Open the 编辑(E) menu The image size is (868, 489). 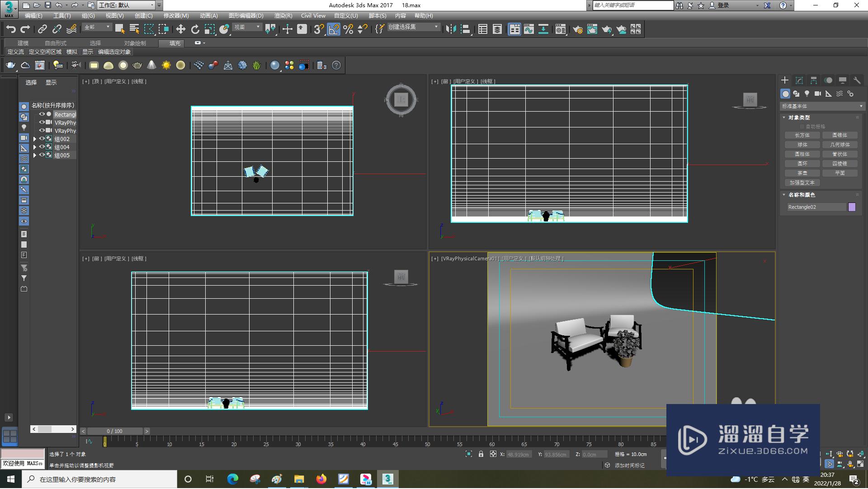[x=33, y=15]
